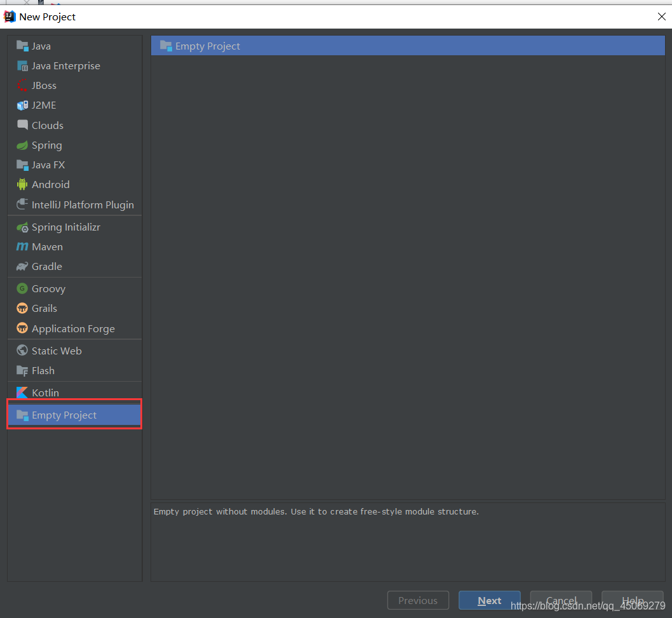Click the Empty project description text
672x618 pixels.
pyautogui.click(x=316, y=511)
